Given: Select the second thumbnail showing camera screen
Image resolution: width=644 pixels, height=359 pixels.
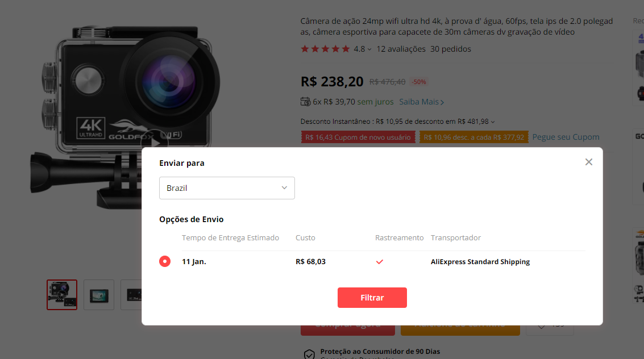Looking at the screenshot, I should pos(98,294).
